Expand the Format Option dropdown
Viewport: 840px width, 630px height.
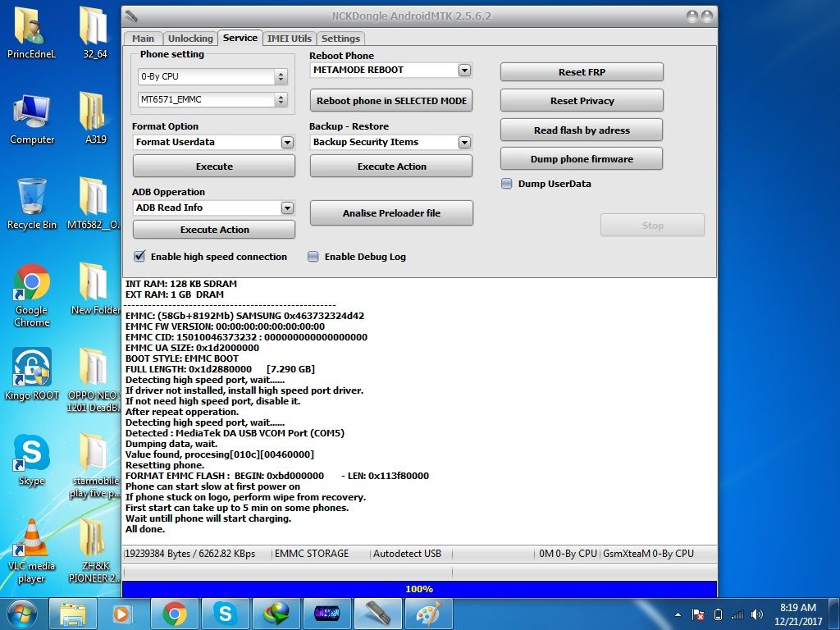(287, 143)
